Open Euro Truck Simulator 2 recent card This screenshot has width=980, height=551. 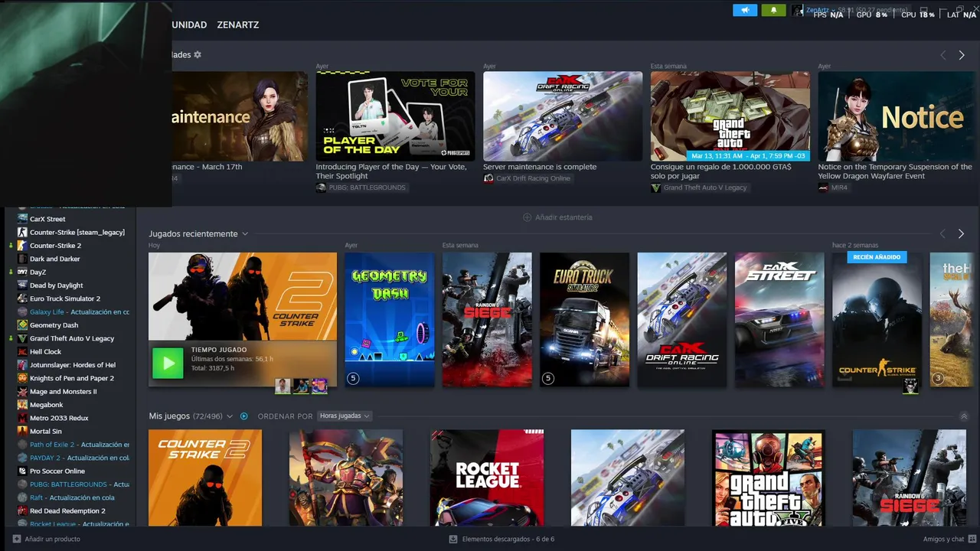[584, 319]
